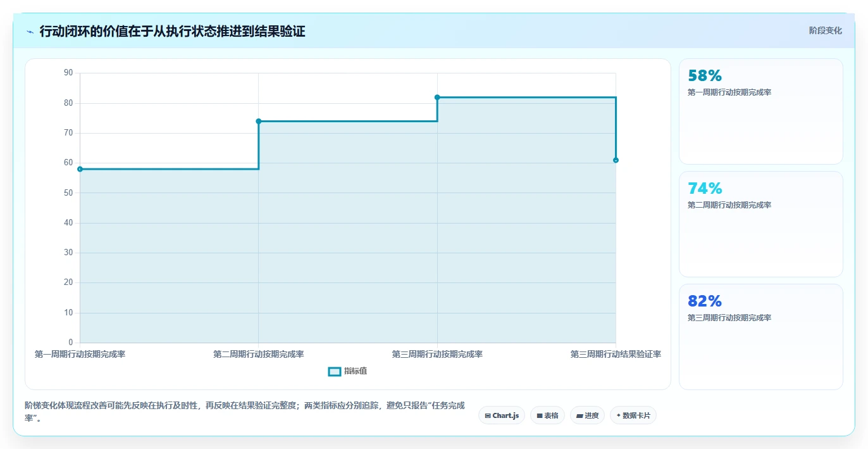This screenshot has width=868, height=449.
Task: Open the 74% stat card
Action: pos(760,224)
